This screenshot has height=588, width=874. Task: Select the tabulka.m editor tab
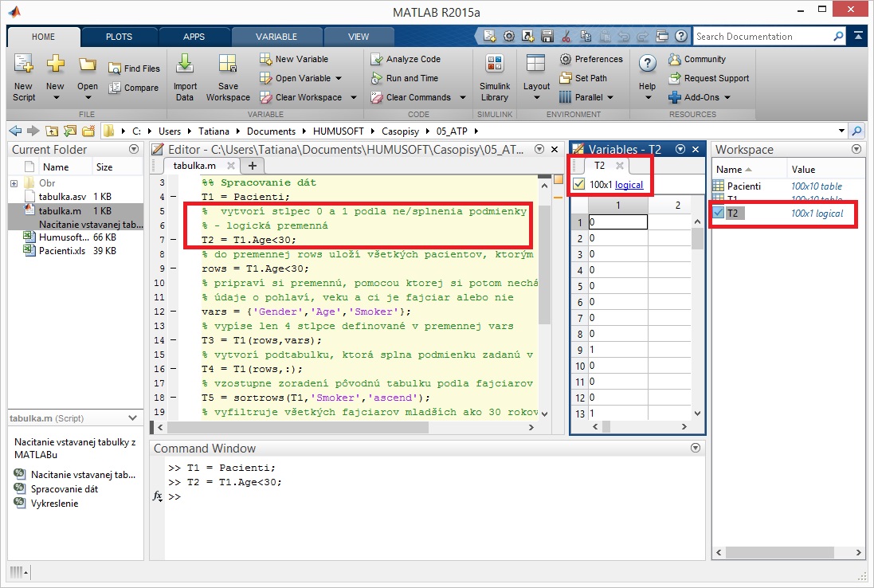[194, 166]
